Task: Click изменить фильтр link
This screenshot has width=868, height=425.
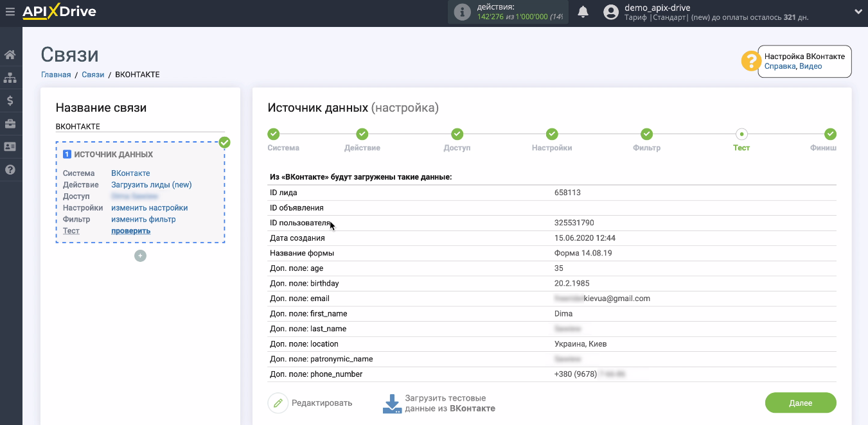Action: click(143, 220)
